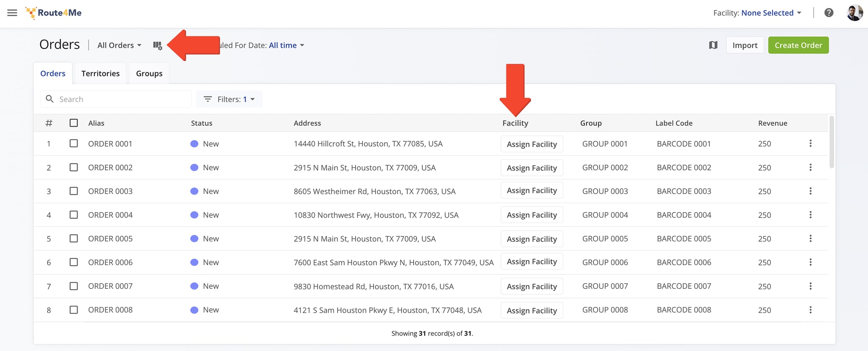Click the orders Search input field
The image size is (868, 351).
116,99
